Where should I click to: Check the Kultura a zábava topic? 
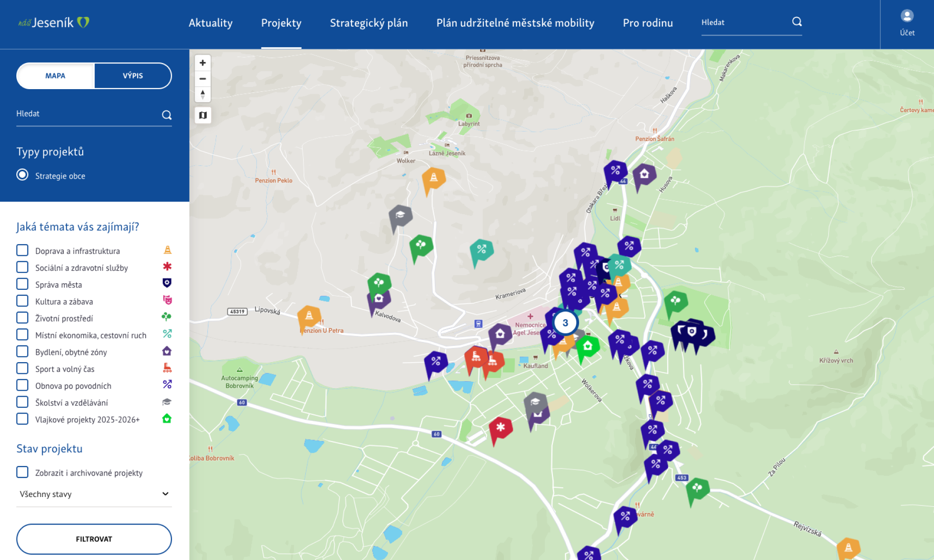click(22, 301)
